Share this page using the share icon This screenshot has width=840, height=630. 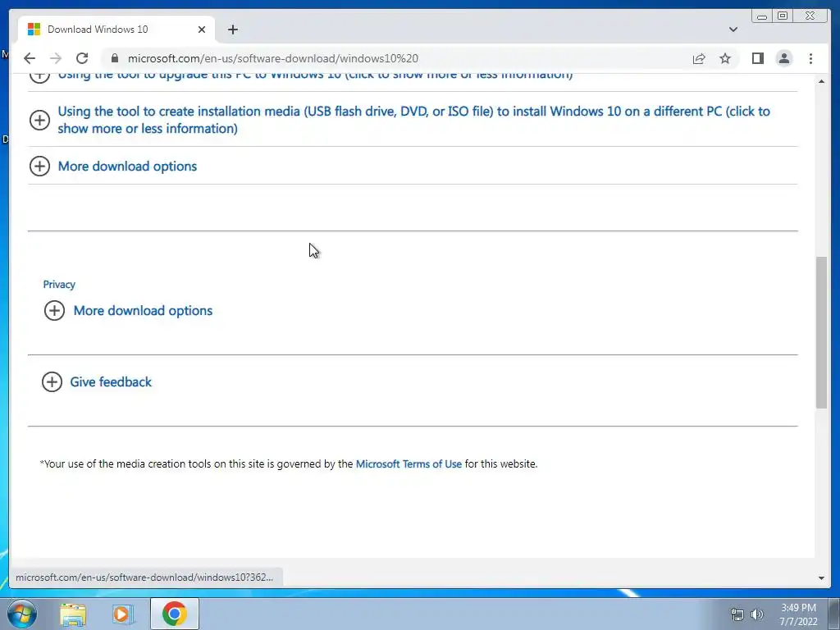coord(699,58)
